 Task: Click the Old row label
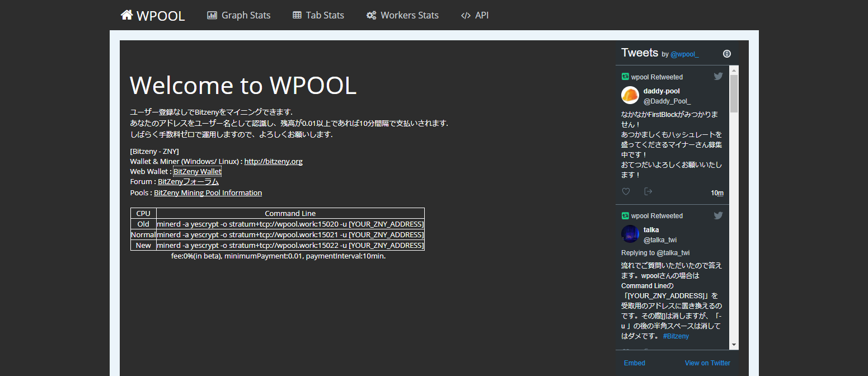(x=143, y=224)
